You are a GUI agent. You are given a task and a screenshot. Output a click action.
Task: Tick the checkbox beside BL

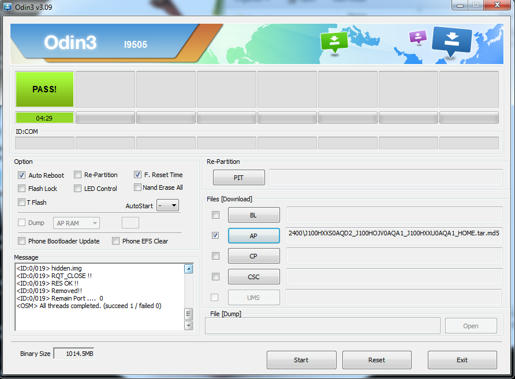216,215
